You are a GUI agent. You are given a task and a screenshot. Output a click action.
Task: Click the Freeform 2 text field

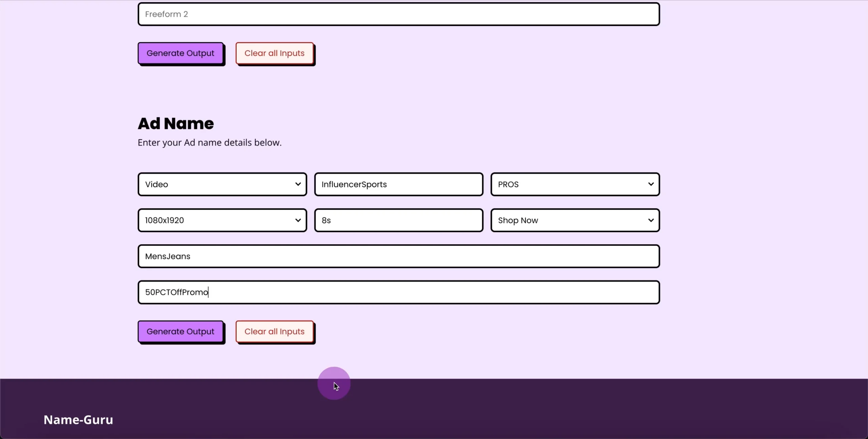click(x=398, y=14)
